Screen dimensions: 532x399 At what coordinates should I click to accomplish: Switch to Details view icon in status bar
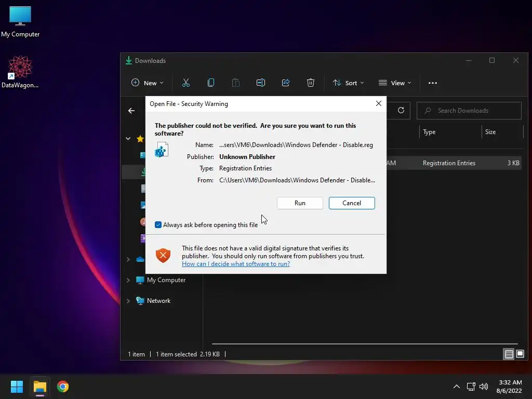pyautogui.click(x=509, y=354)
